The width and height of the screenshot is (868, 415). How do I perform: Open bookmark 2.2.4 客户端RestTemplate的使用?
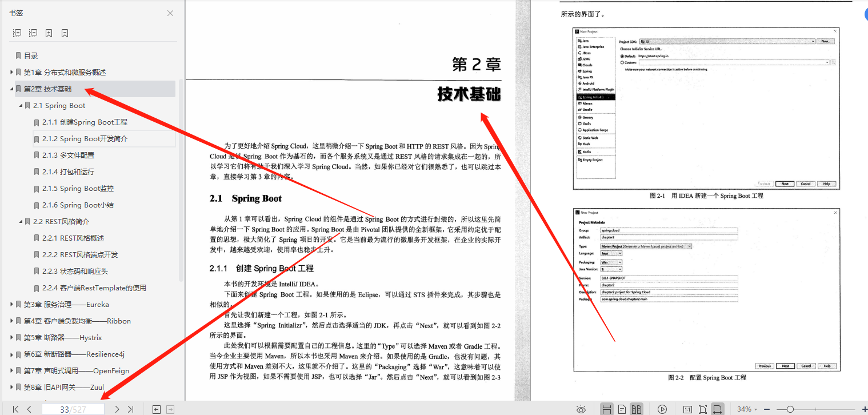[x=94, y=288]
